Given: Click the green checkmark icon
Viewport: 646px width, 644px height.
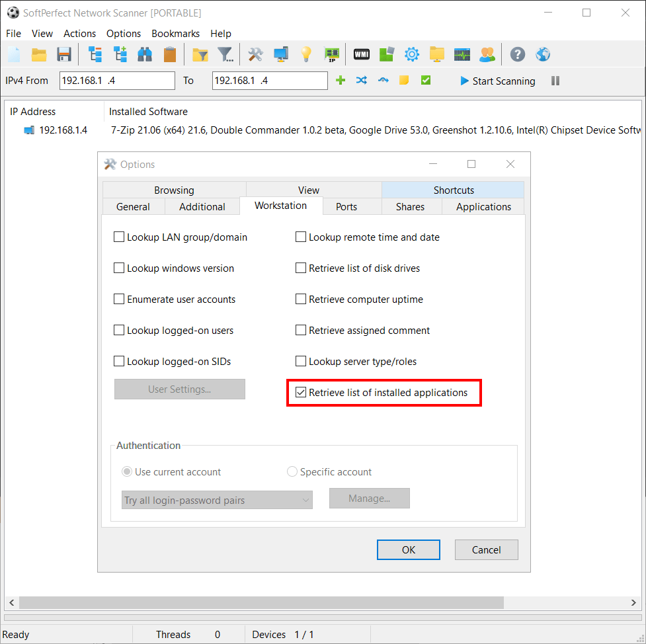Looking at the screenshot, I should 426,81.
